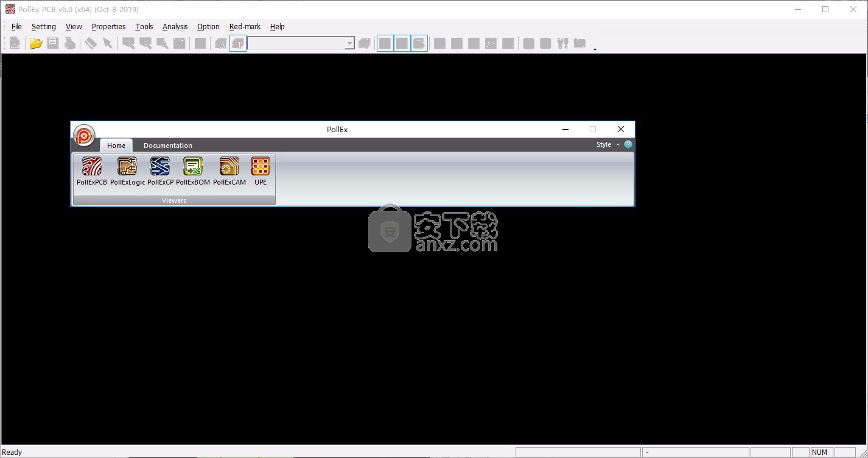Click the Viewers group label
The width and height of the screenshot is (868, 458).
click(x=174, y=200)
